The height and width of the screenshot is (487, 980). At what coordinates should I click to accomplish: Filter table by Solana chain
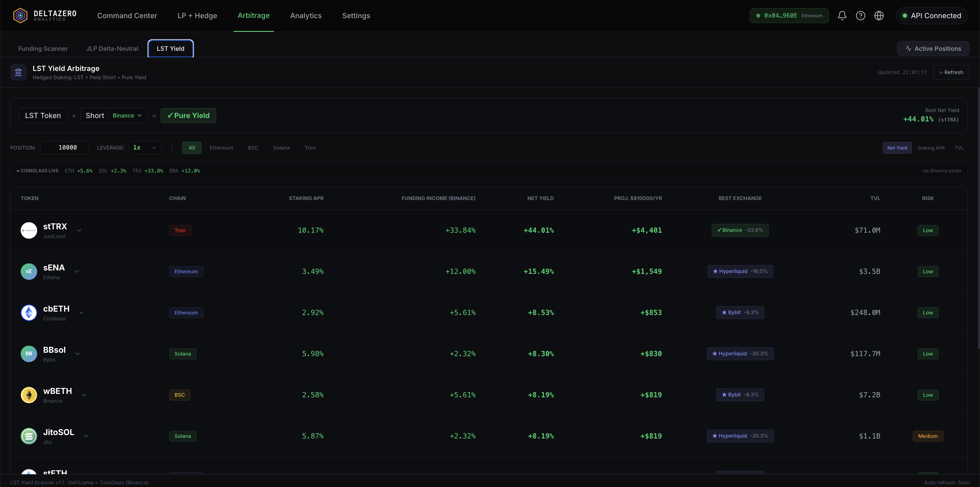[281, 148]
